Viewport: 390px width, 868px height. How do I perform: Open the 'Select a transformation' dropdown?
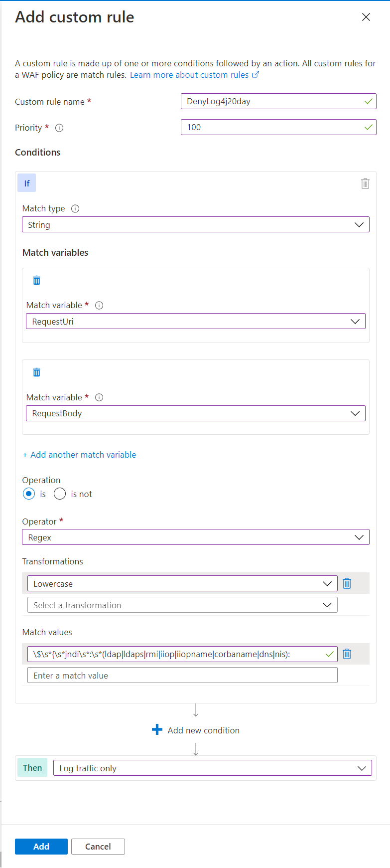[x=182, y=605]
